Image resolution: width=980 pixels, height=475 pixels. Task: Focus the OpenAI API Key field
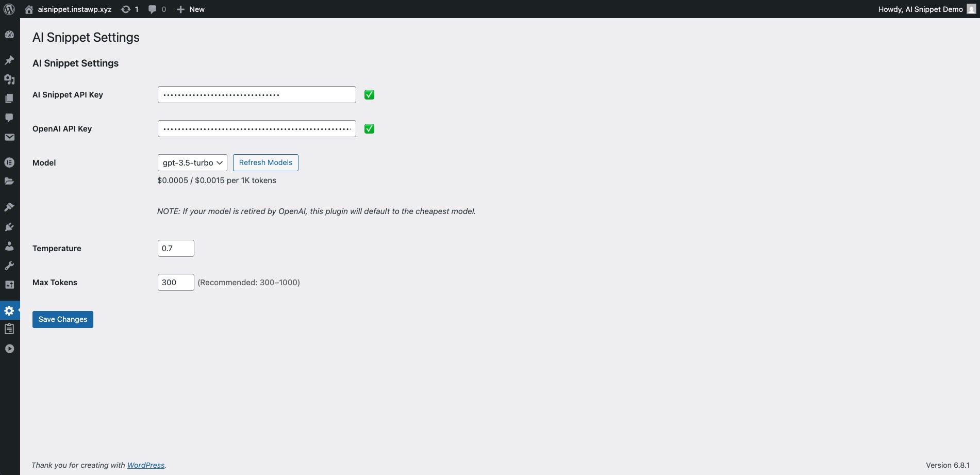tap(257, 128)
